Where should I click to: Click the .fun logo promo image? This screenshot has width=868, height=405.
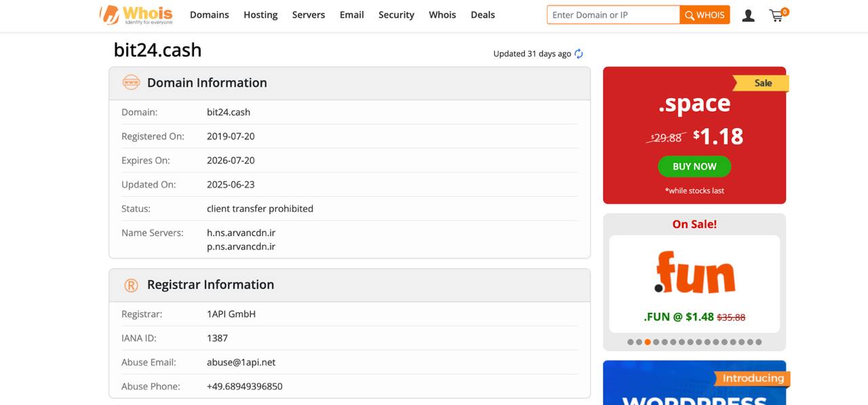(x=694, y=273)
